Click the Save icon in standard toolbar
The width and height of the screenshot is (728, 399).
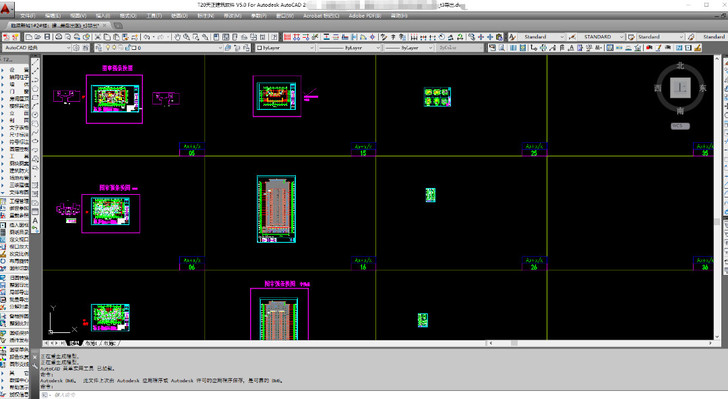[47, 37]
